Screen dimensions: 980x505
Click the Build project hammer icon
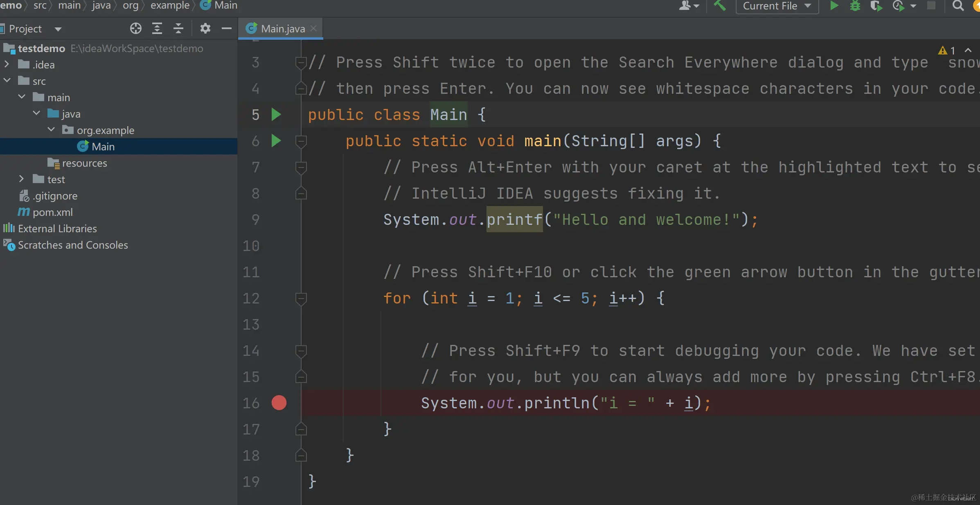click(x=719, y=6)
